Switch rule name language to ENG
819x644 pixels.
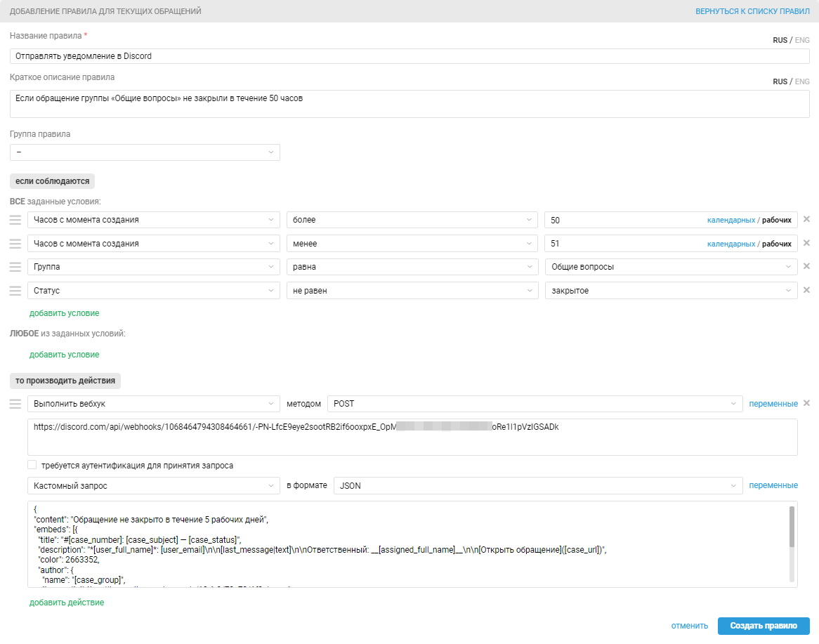(801, 40)
